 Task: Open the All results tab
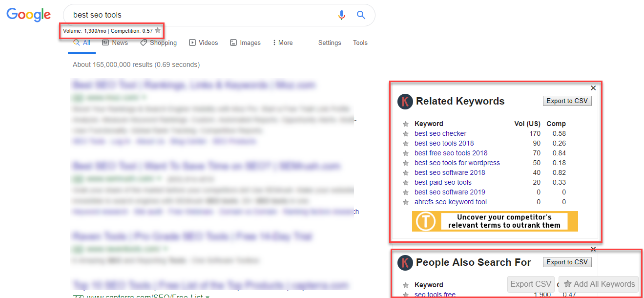click(82, 43)
